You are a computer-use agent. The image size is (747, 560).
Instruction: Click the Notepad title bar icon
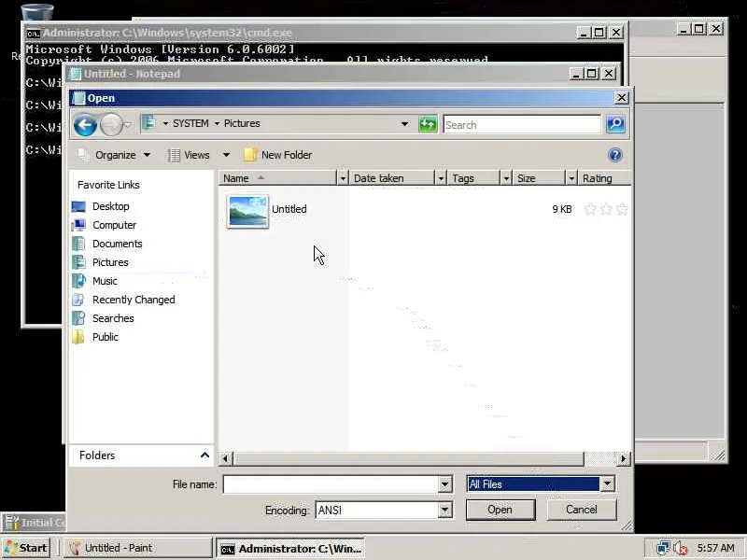[x=76, y=74]
